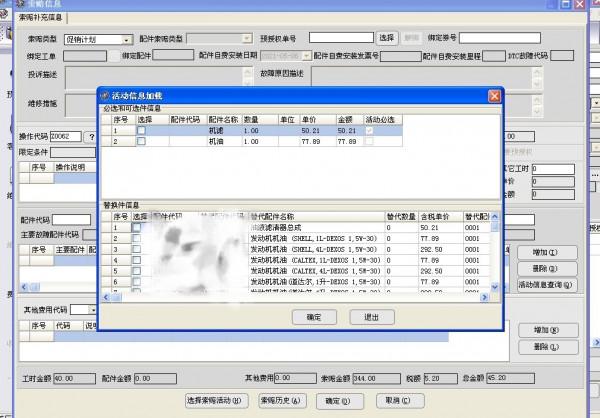
Task: Select the 机油 part name cell
Action: click(x=224, y=141)
